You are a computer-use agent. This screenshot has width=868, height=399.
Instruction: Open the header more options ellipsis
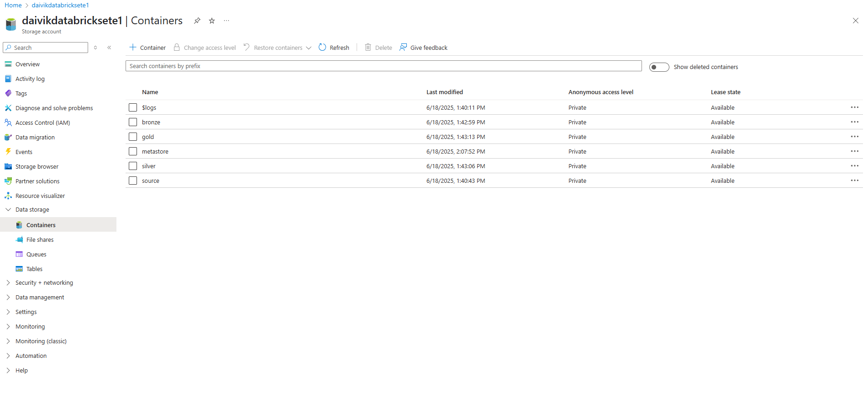(x=226, y=21)
